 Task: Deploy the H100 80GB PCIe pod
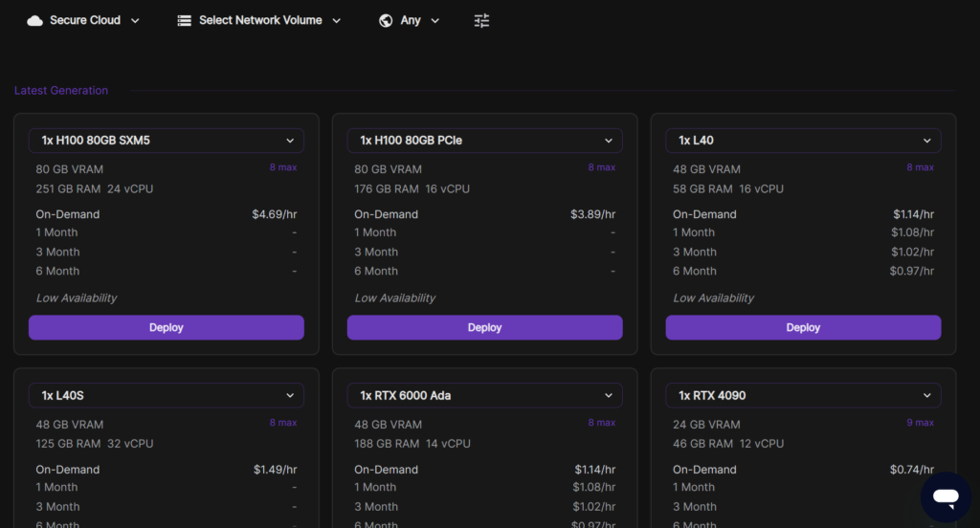click(x=484, y=327)
